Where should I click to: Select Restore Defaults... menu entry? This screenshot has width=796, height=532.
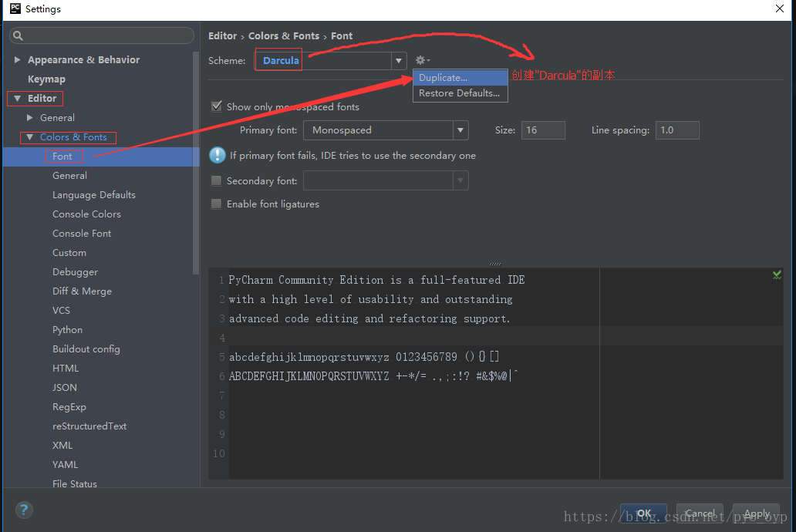click(x=460, y=93)
